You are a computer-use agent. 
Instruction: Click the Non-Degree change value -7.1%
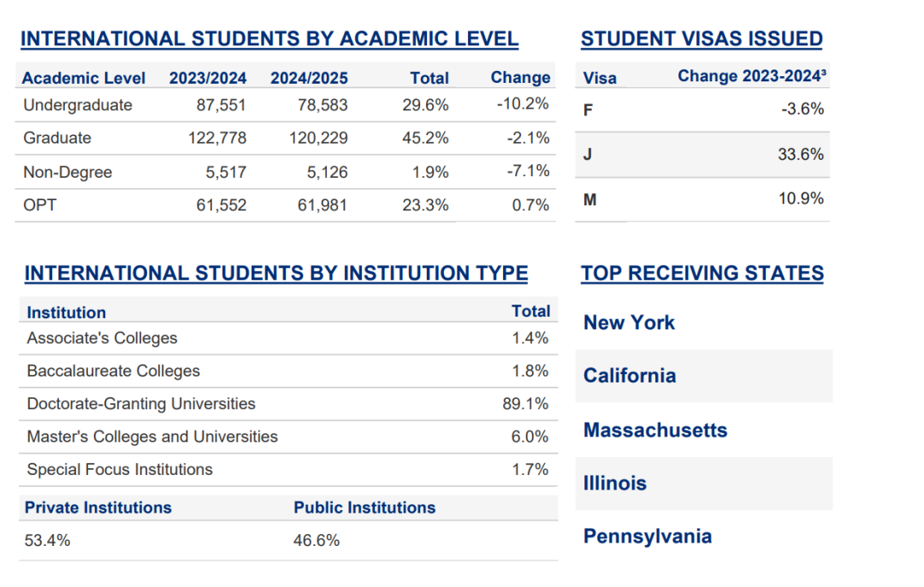coord(528,171)
